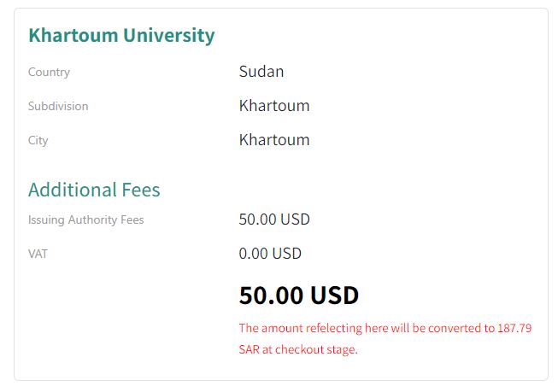This screenshot has height=392, width=558.
Task: Click the VAT label
Action: click(x=38, y=254)
